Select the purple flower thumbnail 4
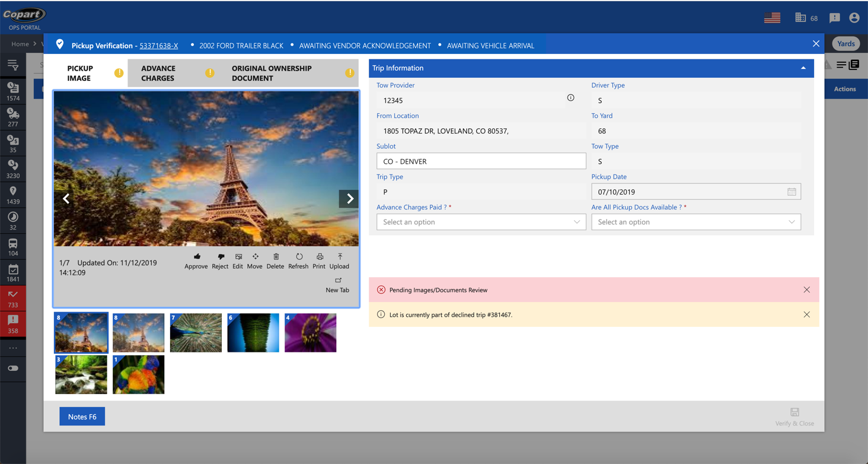868x464 pixels. [310, 333]
